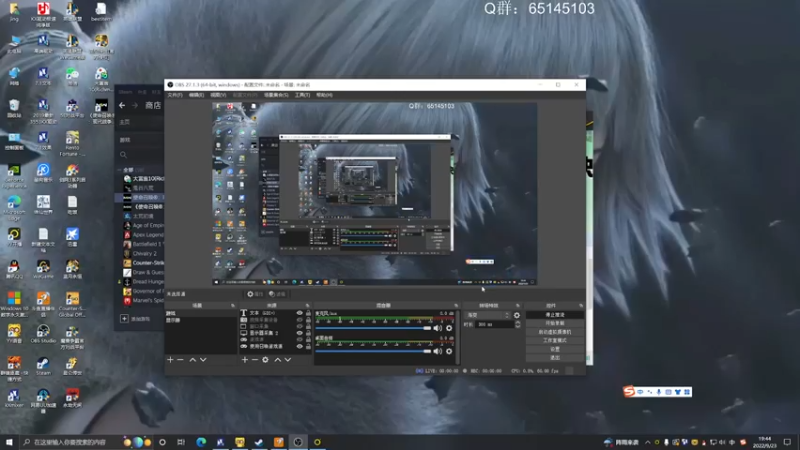This screenshot has height=450, width=800.
Task: Click 退出 button in controls
Action: [x=555, y=358]
